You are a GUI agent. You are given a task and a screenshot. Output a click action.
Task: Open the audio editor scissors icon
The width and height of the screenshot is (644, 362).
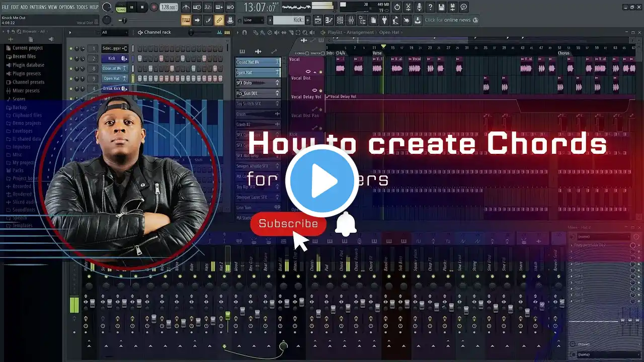[408, 7]
